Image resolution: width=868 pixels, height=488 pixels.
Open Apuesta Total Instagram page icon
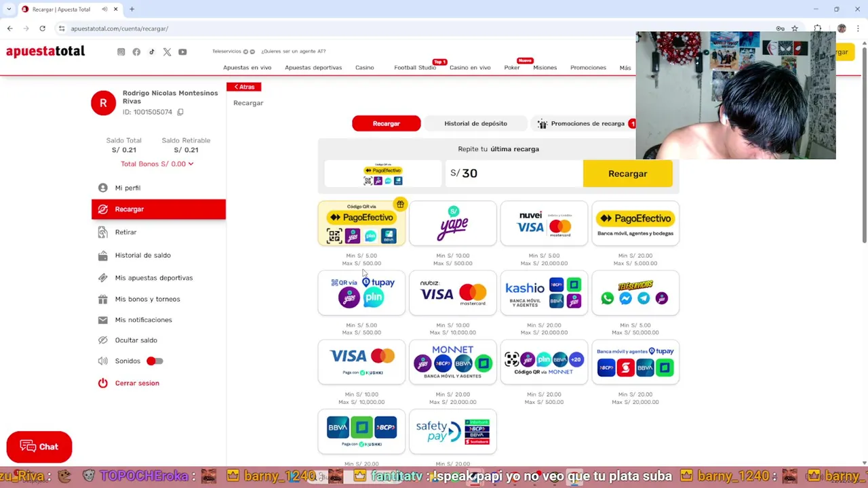(121, 52)
